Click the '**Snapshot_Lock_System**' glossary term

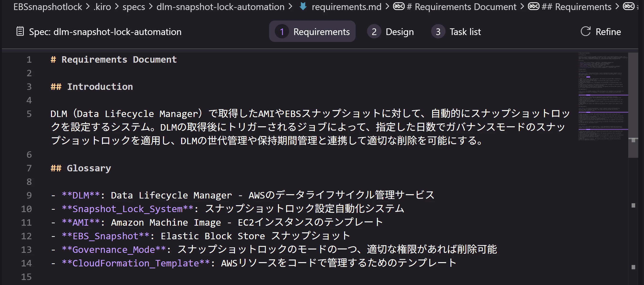point(127,209)
